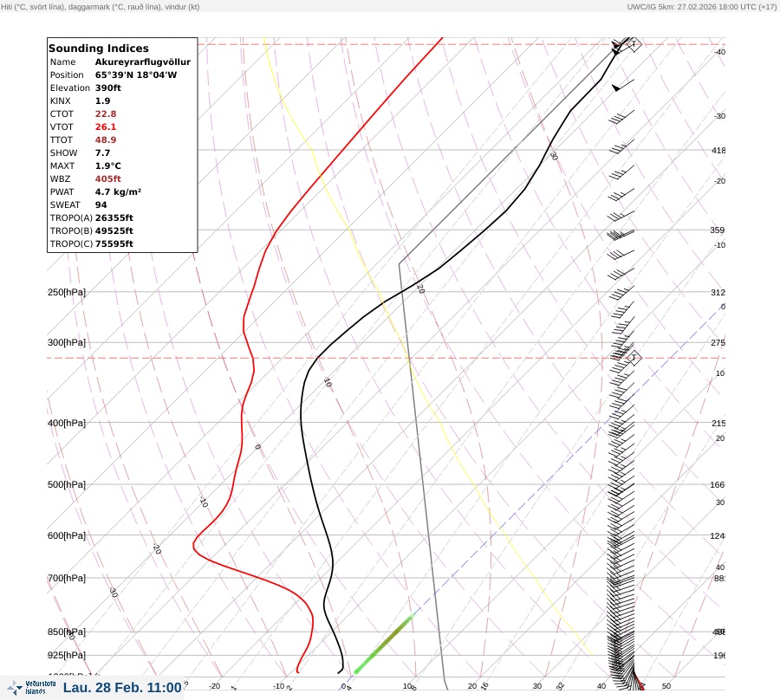
Task: Click the 400[hPa] pressure label
Action: pos(67,423)
